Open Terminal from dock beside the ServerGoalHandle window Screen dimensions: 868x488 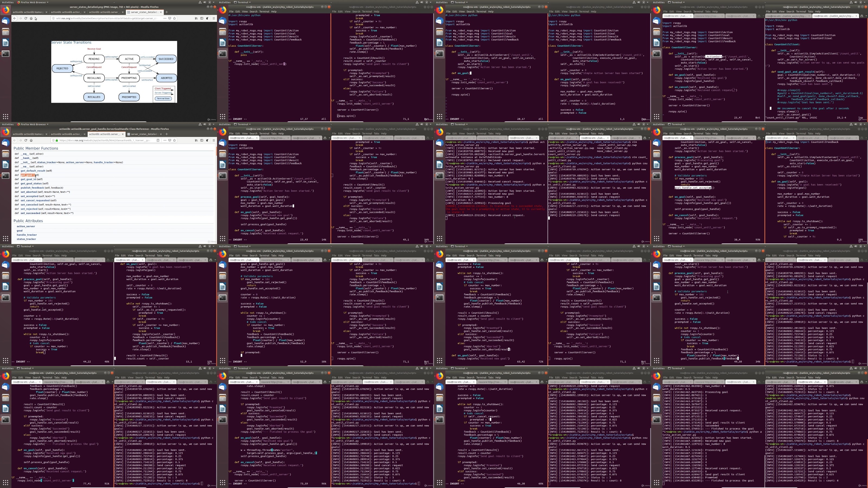point(5,175)
